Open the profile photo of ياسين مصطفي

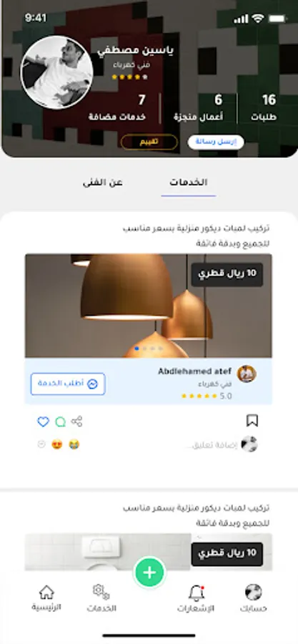(56, 72)
